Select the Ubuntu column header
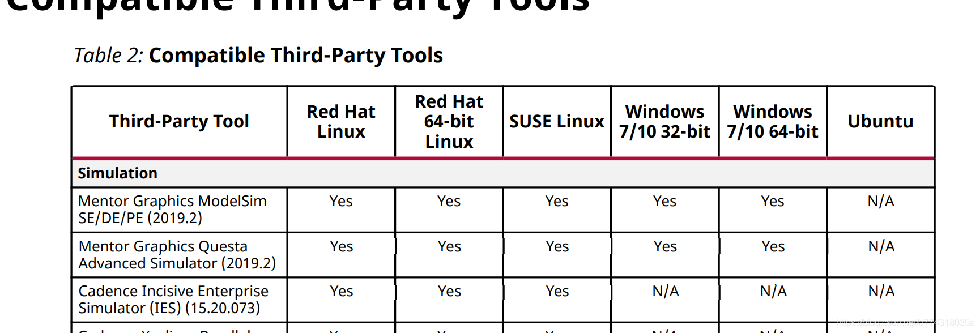 880,121
